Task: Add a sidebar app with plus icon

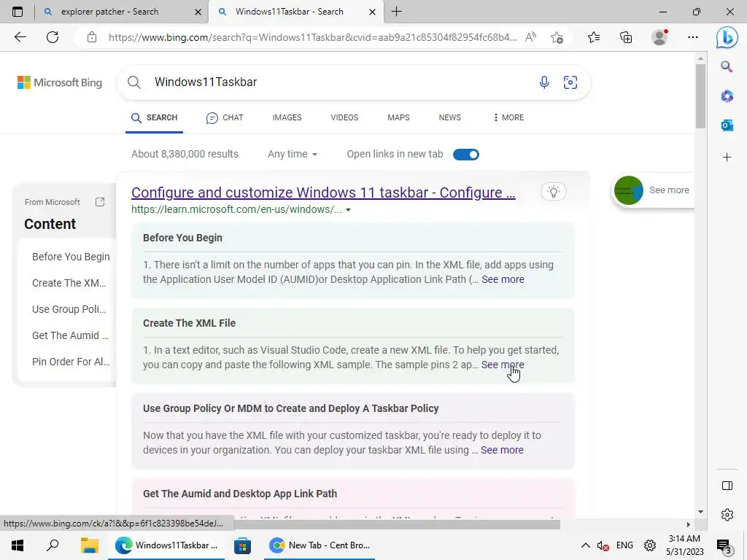Action: [x=727, y=157]
